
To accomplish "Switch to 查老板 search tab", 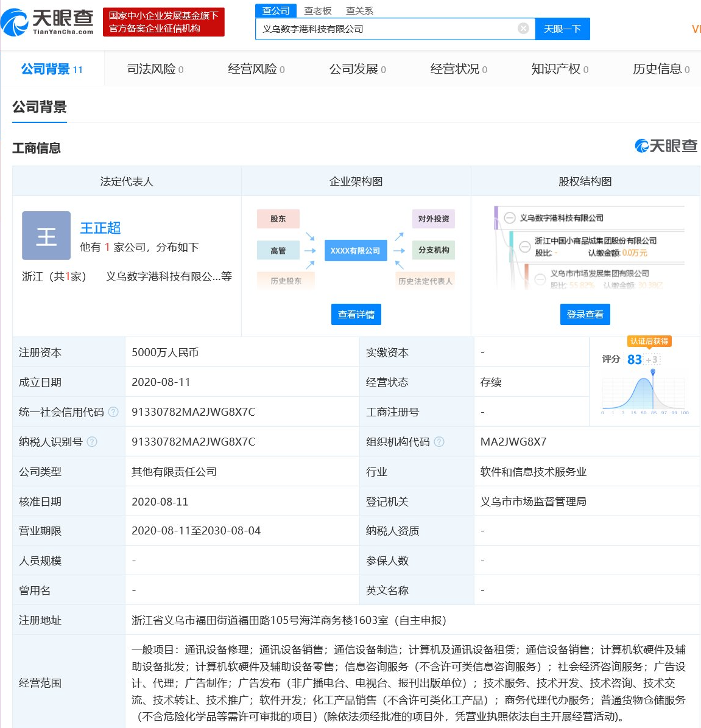I will coord(318,11).
